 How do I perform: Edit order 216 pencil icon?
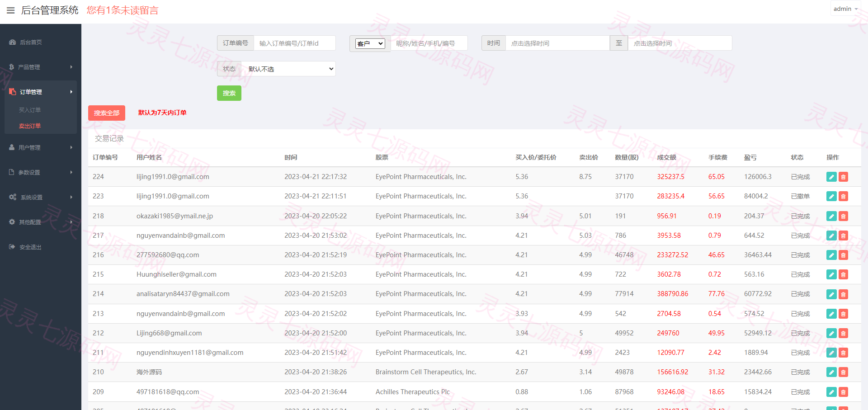tap(831, 255)
